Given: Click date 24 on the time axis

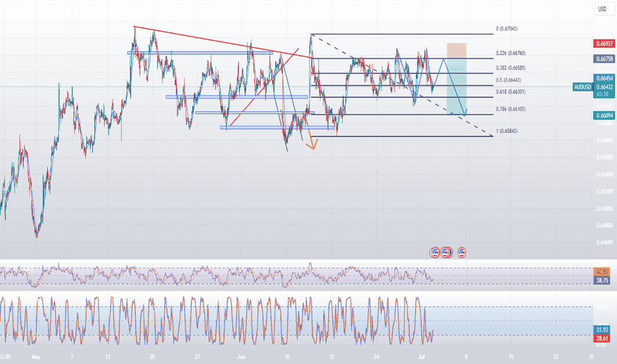Looking at the screenshot, I should pyautogui.click(x=377, y=357).
